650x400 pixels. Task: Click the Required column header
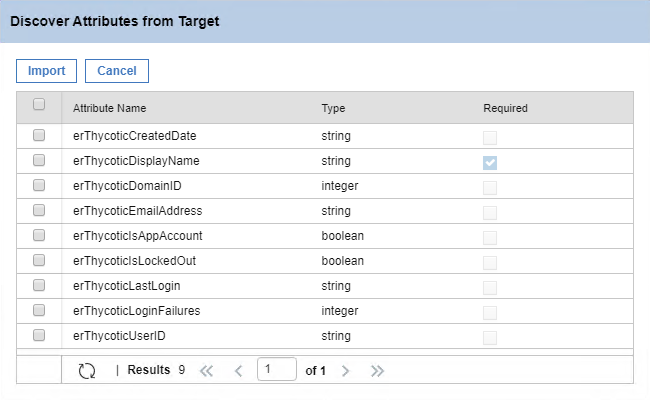505,108
